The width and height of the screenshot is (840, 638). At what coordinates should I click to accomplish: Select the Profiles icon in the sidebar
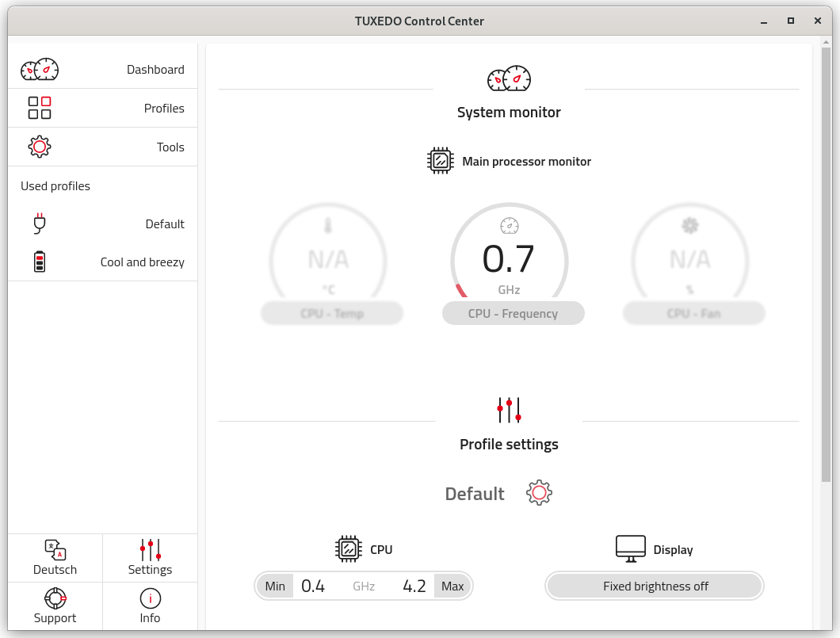click(x=39, y=108)
